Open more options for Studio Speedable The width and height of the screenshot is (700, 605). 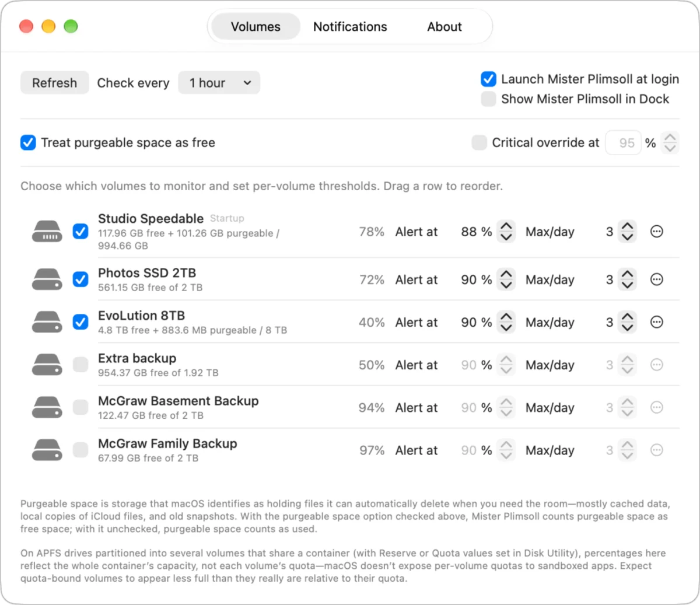(657, 232)
